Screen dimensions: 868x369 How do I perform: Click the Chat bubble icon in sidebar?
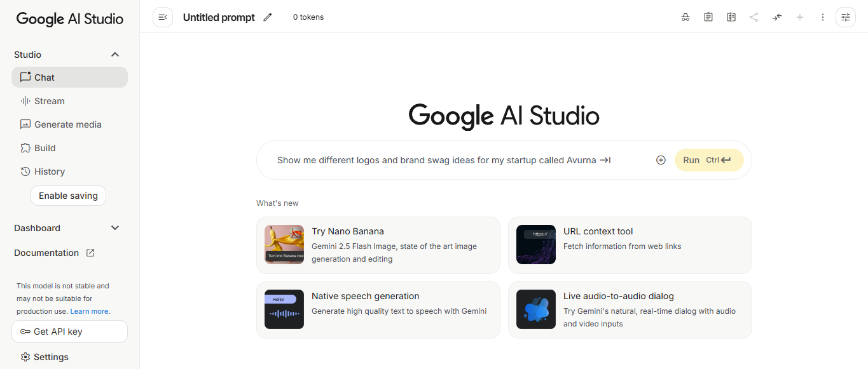tap(25, 77)
